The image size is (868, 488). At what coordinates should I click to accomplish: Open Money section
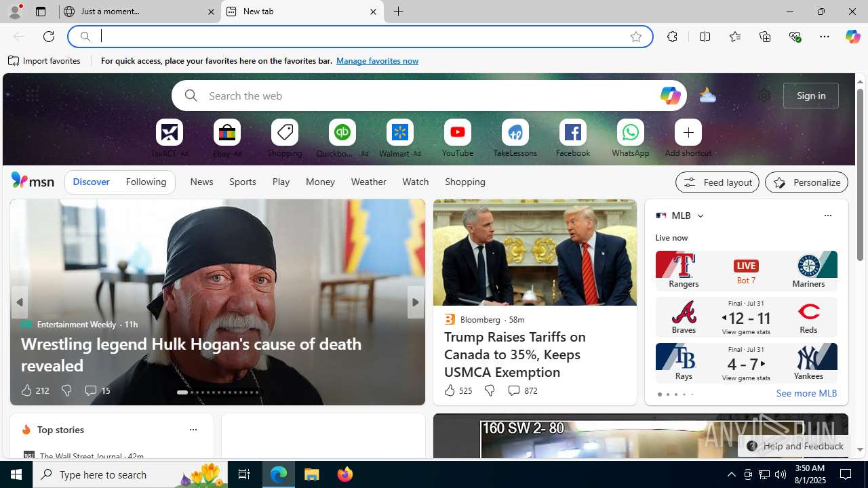pos(320,182)
